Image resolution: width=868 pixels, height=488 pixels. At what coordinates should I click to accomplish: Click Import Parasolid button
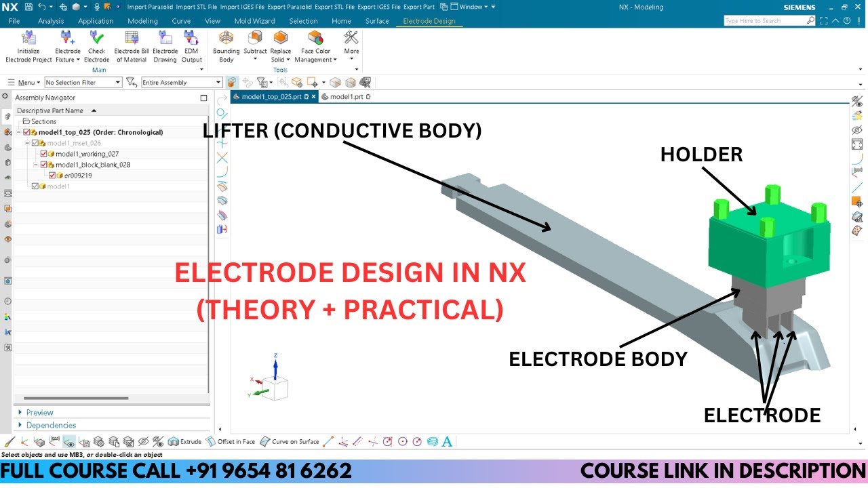pos(150,7)
